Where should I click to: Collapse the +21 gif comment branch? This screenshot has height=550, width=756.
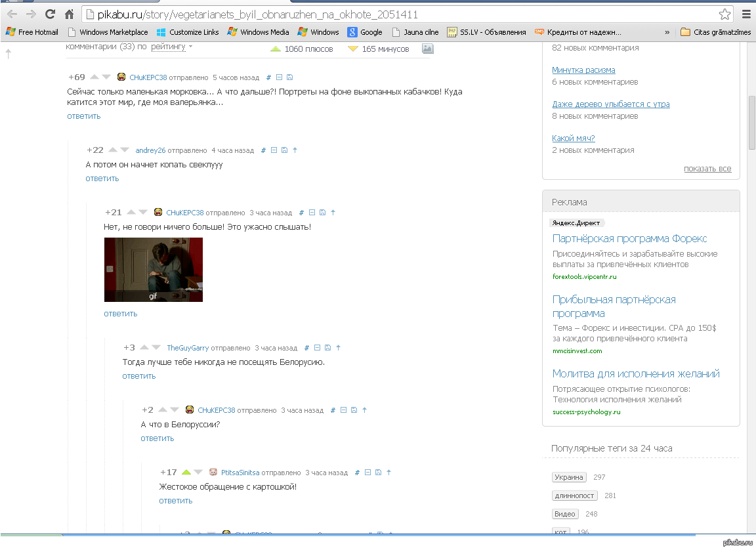click(x=312, y=212)
